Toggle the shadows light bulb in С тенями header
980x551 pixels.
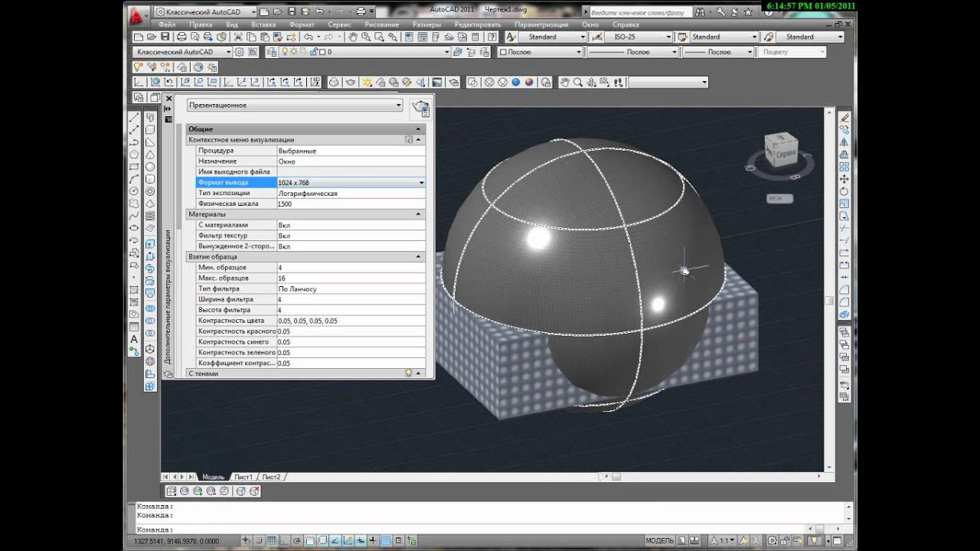point(409,373)
